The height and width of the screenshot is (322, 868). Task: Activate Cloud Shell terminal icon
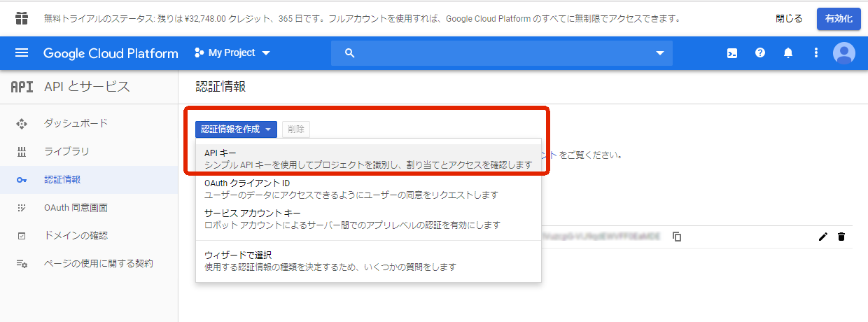732,53
